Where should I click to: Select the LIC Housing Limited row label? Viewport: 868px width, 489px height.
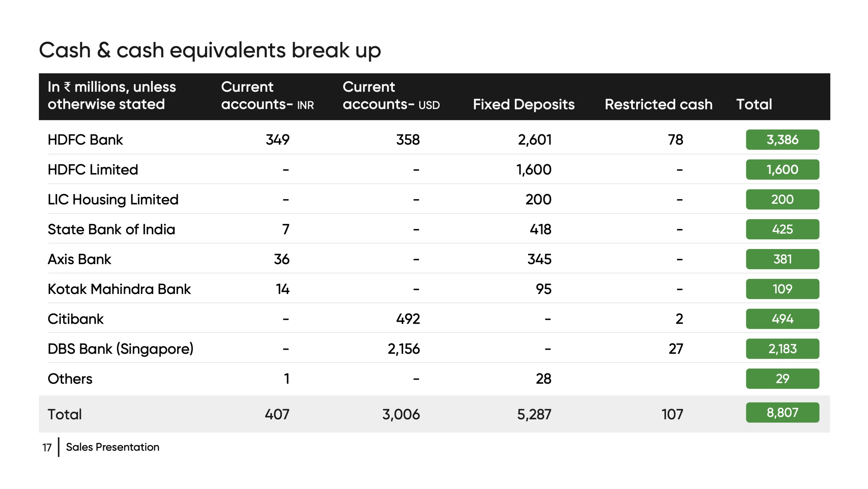[113, 200]
